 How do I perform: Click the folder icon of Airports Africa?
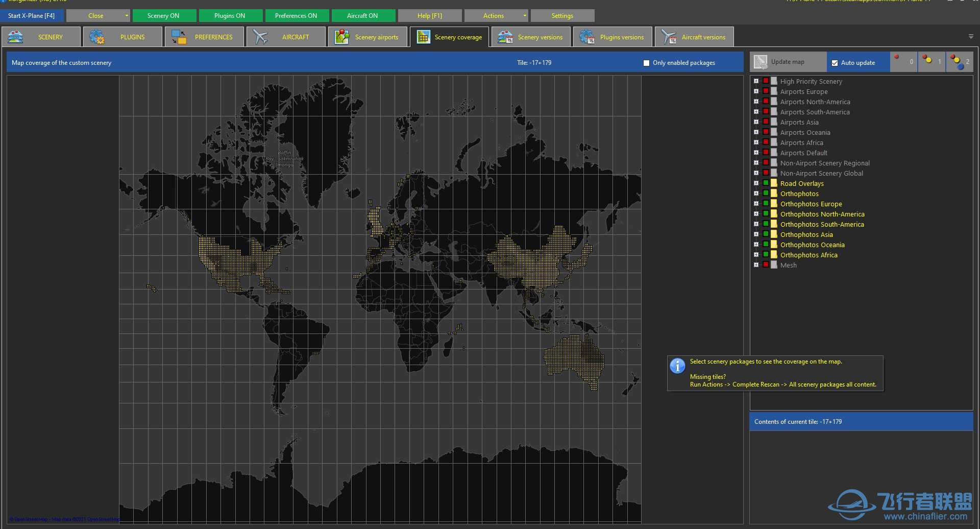click(x=774, y=142)
